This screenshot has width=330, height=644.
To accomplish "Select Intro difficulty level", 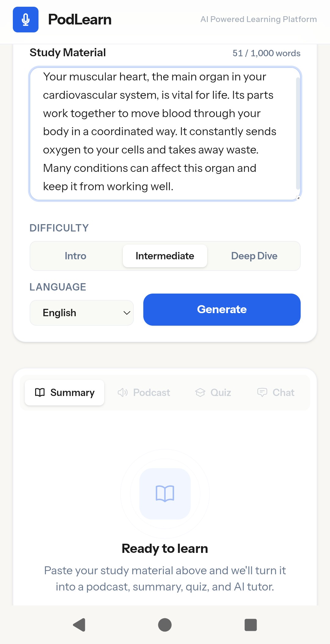I will (75, 256).
